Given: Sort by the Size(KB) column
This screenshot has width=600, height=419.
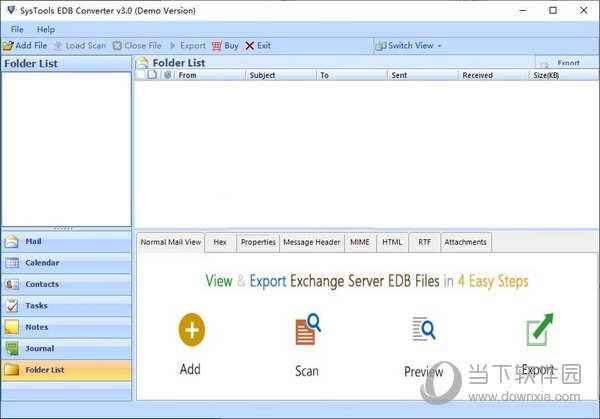Looking at the screenshot, I should click(564, 75).
